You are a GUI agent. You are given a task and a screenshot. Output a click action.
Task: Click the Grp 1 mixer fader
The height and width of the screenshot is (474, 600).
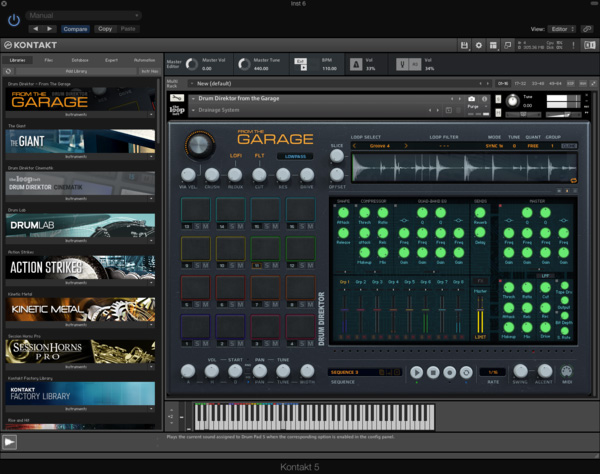click(x=344, y=312)
